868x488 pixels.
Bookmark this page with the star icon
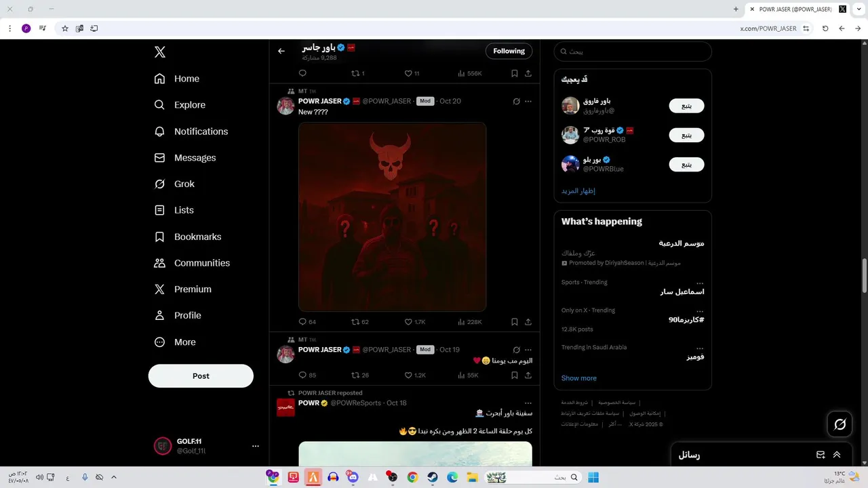tap(65, 28)
